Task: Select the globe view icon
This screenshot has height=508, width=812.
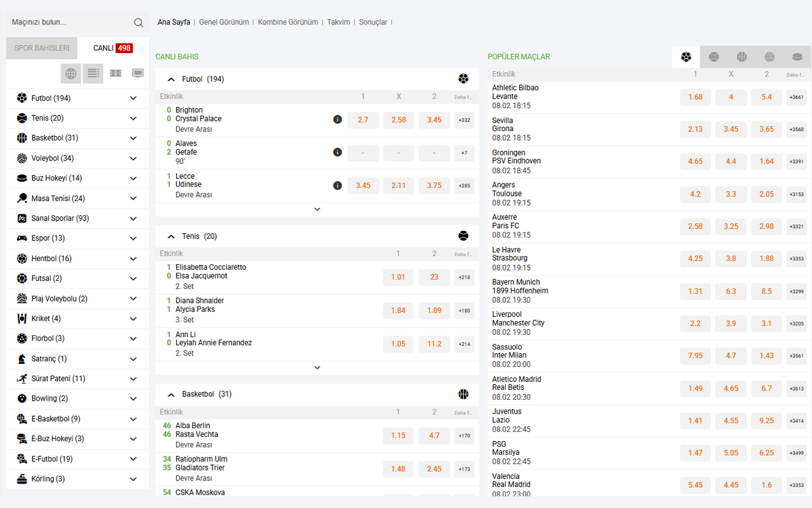Action: 71,74
